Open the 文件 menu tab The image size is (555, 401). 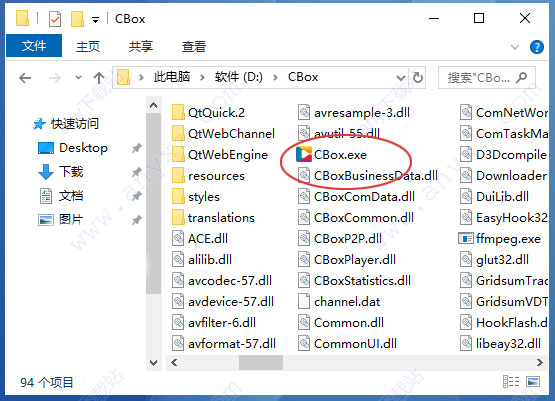tap(34, 46)
